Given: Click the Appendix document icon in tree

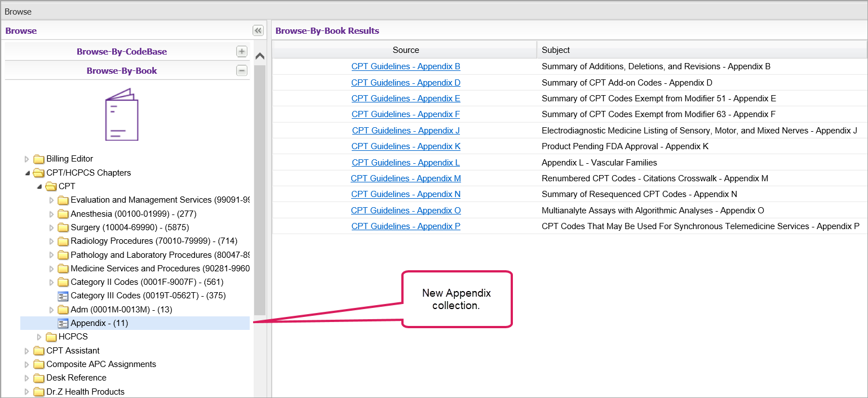Looking at the screenshot, I should tap(63, 324).
